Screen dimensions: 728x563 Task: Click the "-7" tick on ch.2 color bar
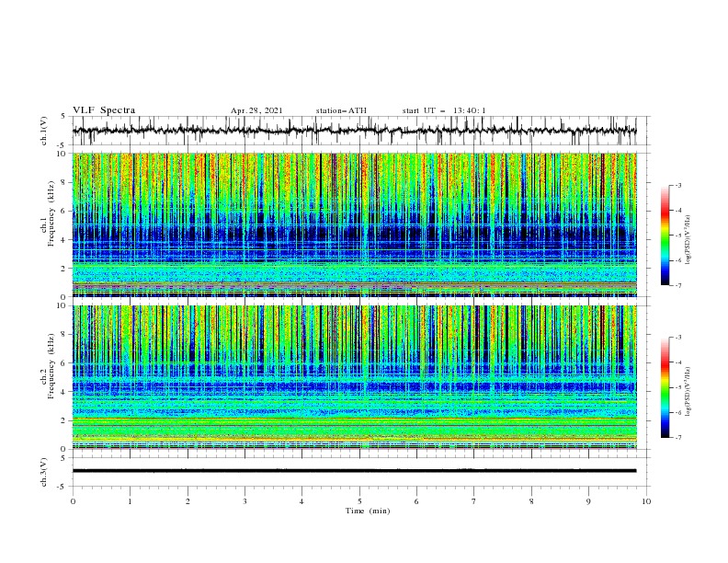pyautogui.click(x=678, y=438)
